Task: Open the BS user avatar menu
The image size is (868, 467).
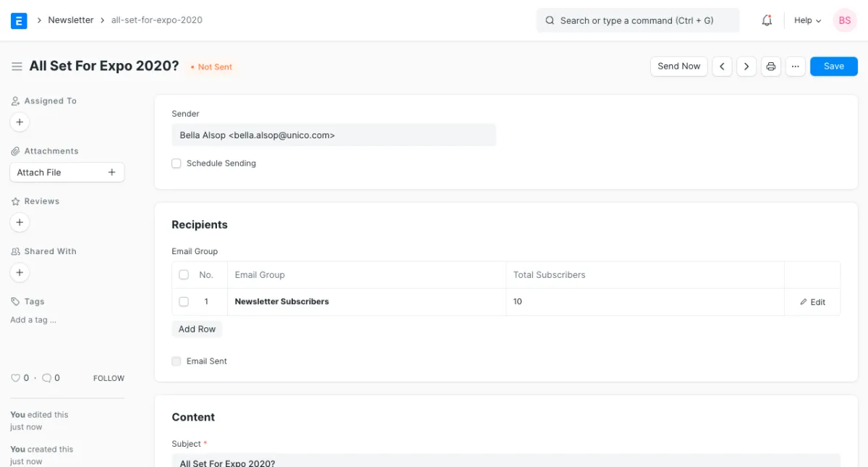Action: pos(845,20)
